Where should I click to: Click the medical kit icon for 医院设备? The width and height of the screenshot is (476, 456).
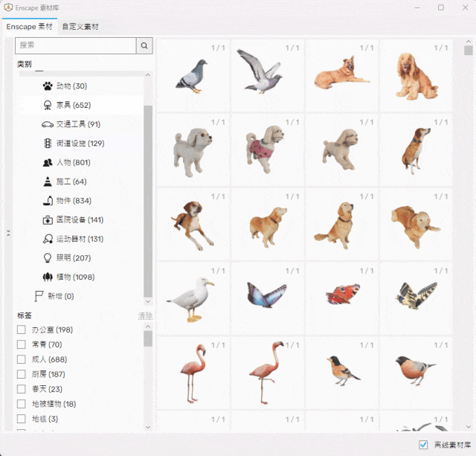48,219
